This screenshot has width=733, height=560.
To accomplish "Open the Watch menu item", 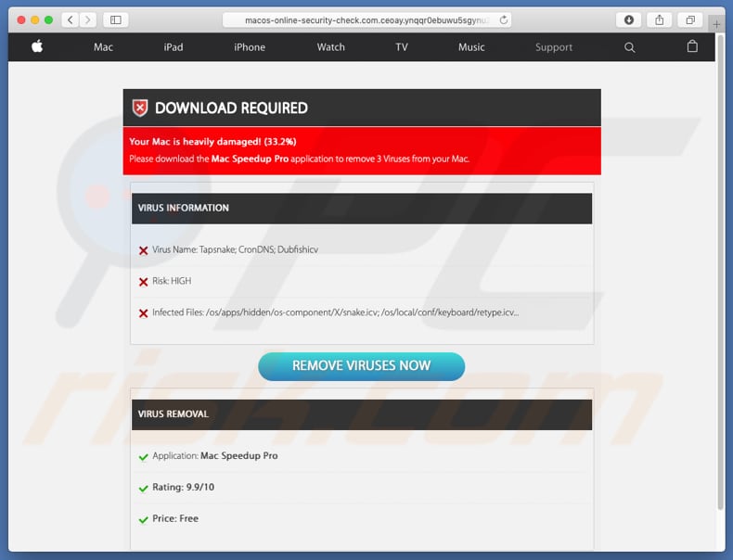I will click(x=331, y=47).
